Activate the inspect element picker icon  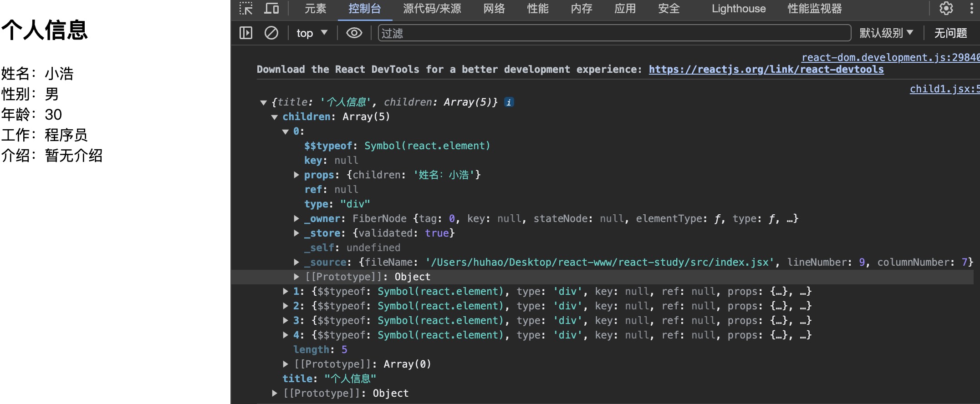click(x=246, y=9)
